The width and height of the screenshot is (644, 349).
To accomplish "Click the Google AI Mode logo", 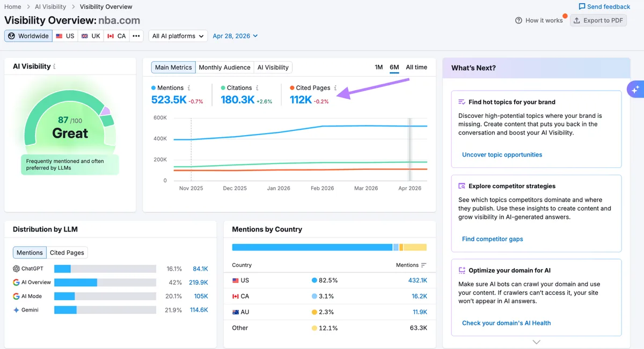I will (x=16, y=296).
